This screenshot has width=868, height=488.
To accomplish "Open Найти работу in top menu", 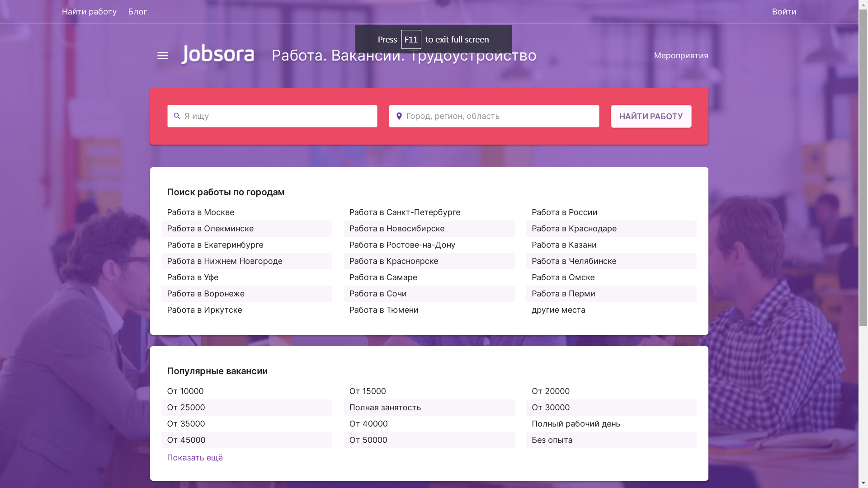I will (89, 12).
